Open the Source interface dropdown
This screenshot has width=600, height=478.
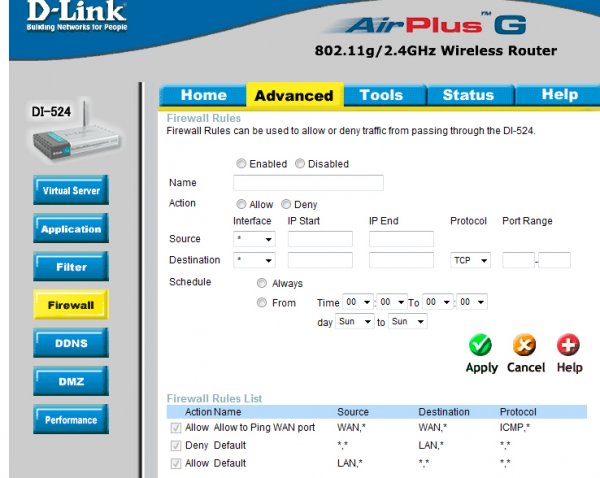[254, 240]
